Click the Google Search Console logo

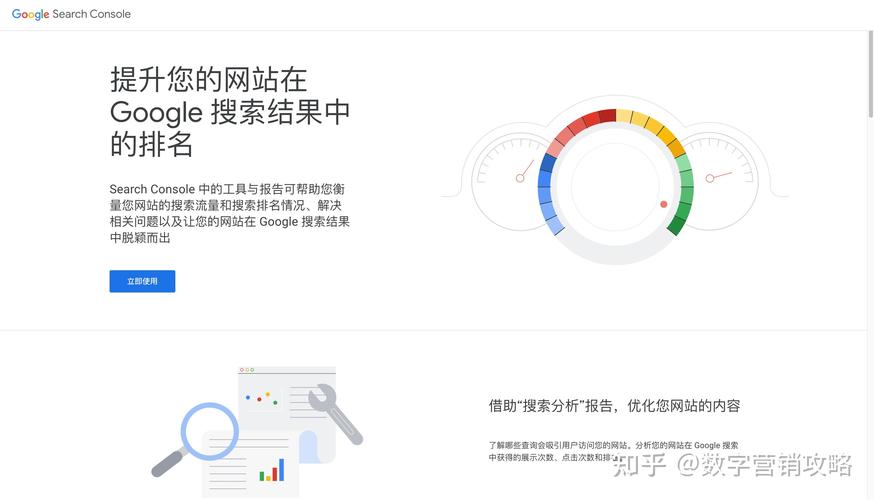(x=71, y=14)
